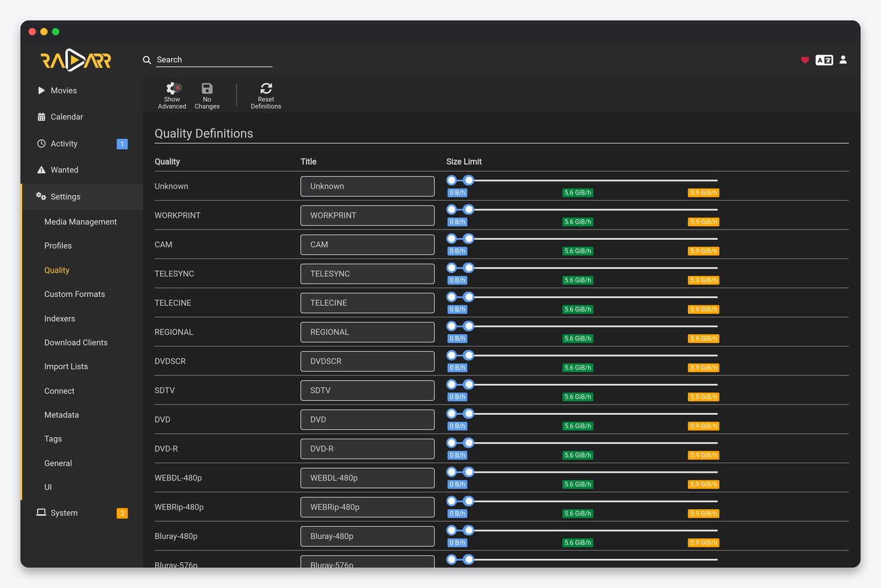Click the WEBRip-480p quality name
881x588 pixels.
(x=179, y=507)
